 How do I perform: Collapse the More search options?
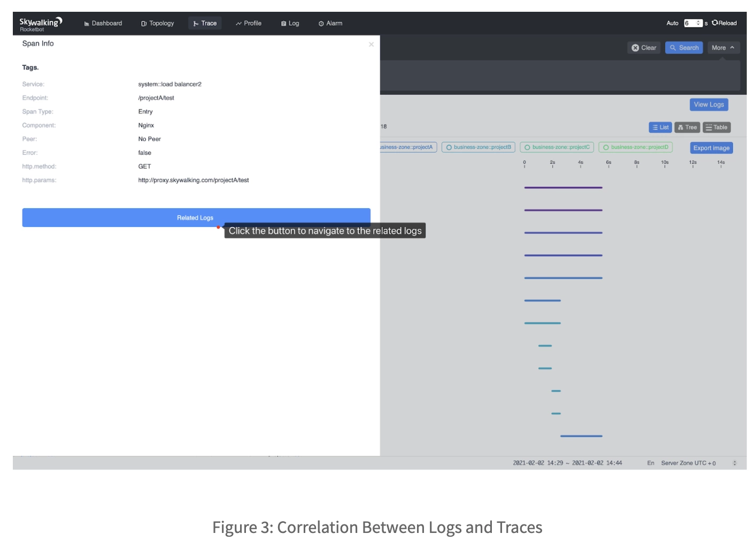[x=723, y=48]
